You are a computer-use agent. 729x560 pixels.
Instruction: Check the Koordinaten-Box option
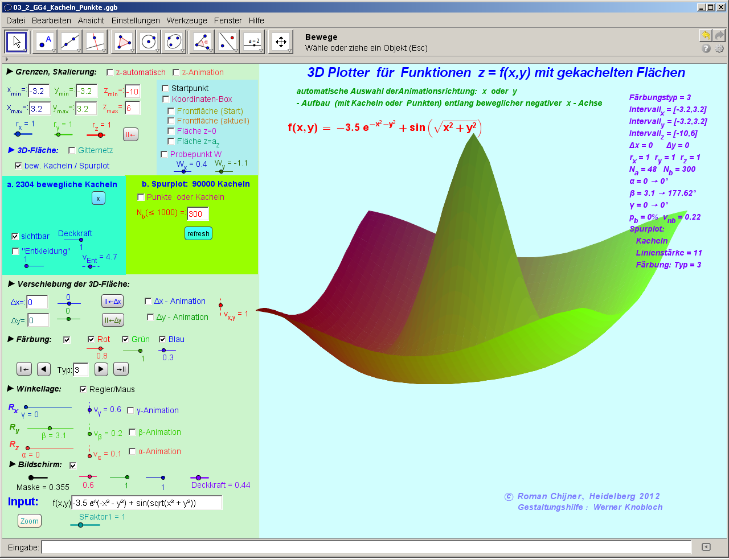pyautogui.click(x=166, y=99)
